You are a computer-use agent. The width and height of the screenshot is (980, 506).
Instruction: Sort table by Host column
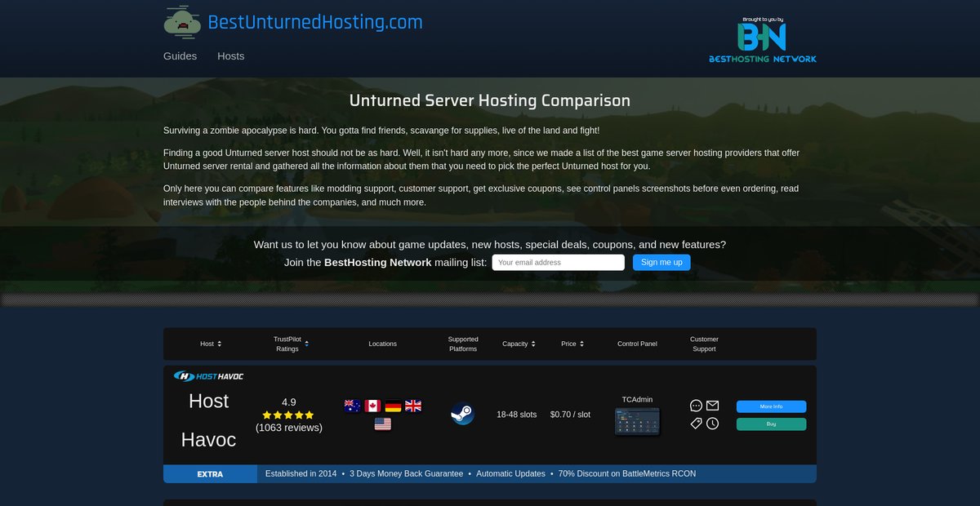[x=211, y=344]
